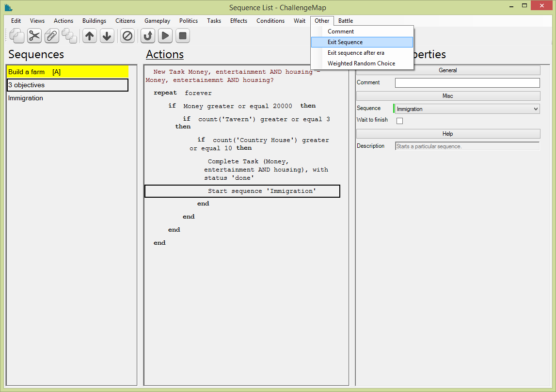Screen dimensions: 556x392
Task: Select the Weighted Random Choice menu entry
Action: coord(361,63)
